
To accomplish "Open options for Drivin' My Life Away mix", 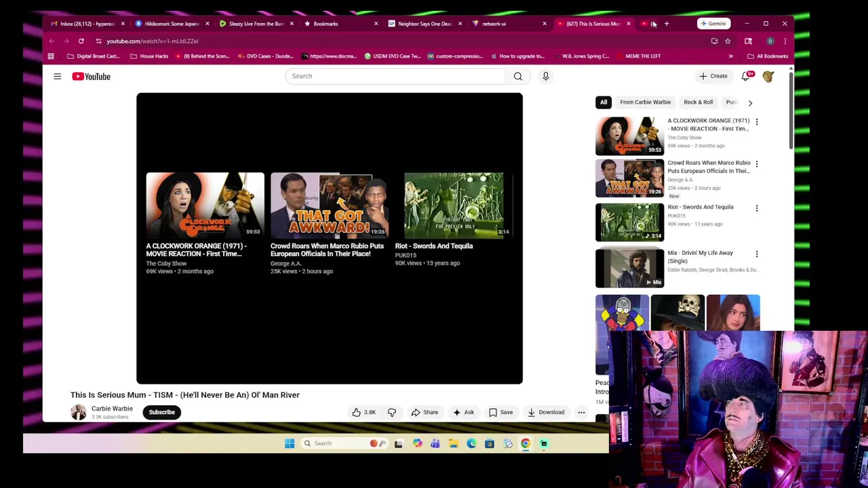I will [x=757, y=254].
